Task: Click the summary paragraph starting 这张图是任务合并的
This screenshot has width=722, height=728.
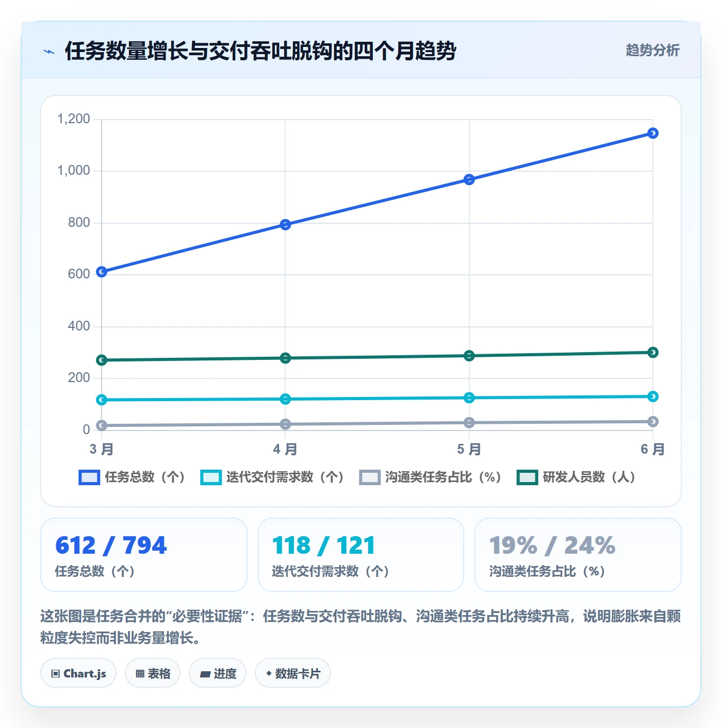Action: (x=360, y=627)
